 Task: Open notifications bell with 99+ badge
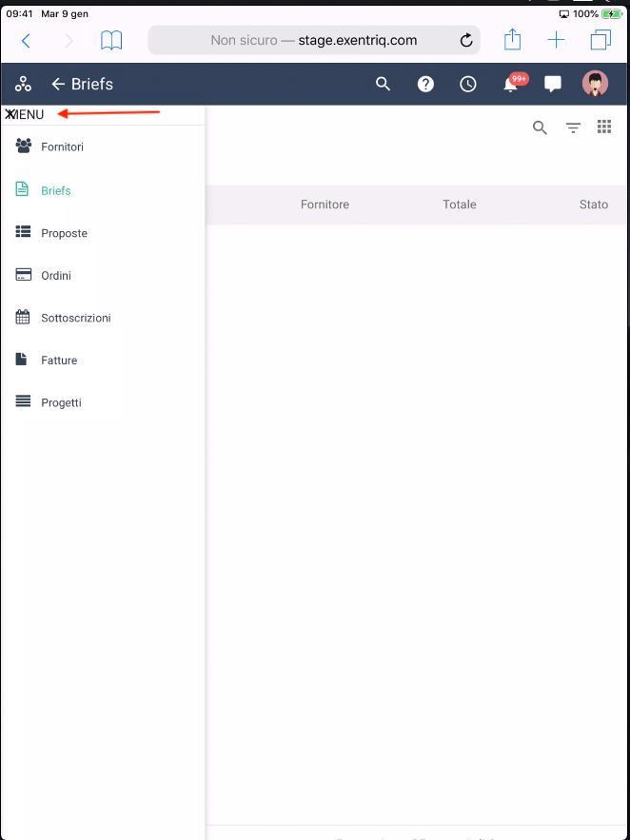pos(511,84)
